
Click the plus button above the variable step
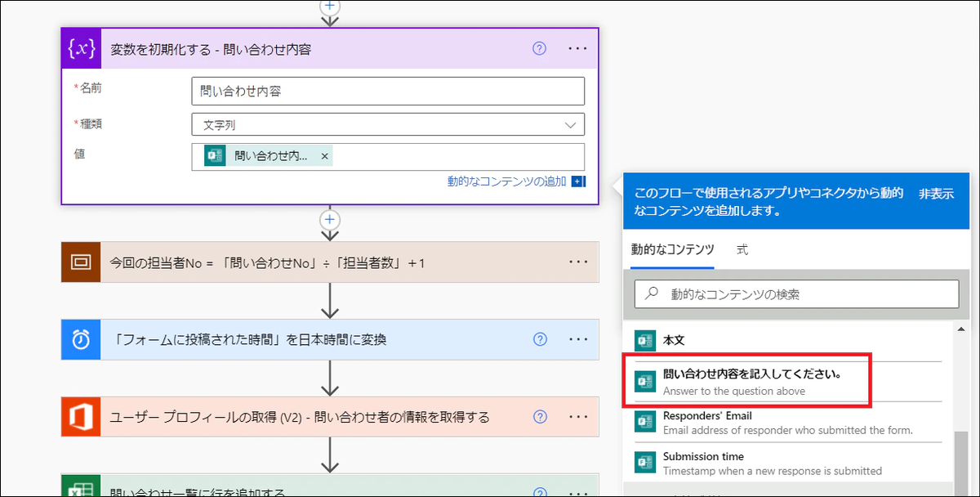(329, 6)
